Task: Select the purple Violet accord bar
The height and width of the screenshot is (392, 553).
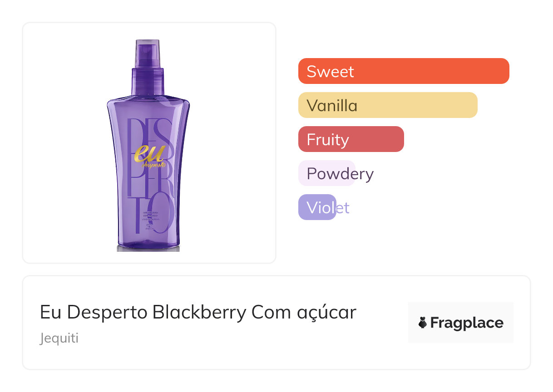Action: [317, 207]
